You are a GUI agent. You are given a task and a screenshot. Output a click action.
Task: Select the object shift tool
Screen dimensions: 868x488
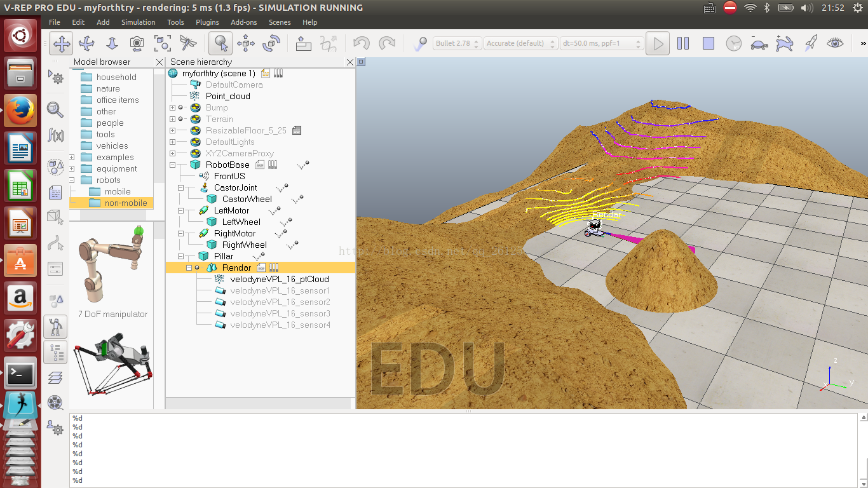tap(246, 43)
